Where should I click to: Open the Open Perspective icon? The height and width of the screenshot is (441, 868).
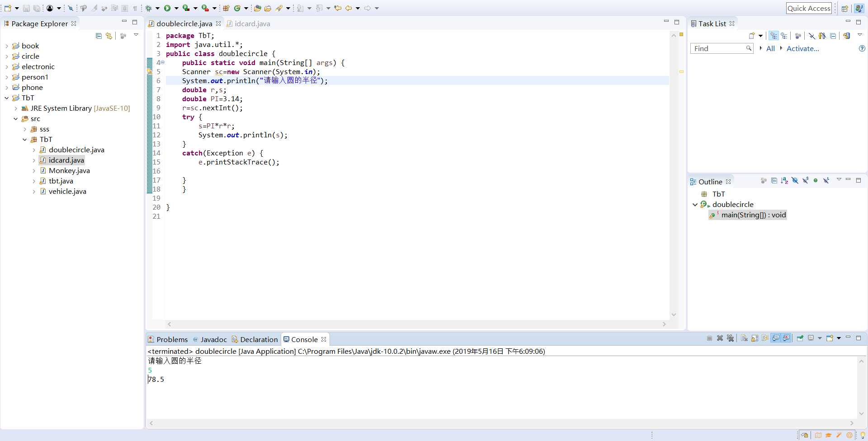(844, 8)
